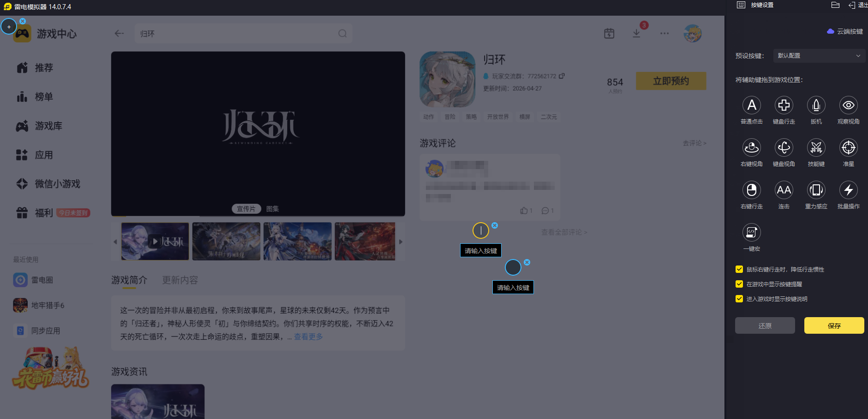Click the search magnifier icon

pos(342,33)
